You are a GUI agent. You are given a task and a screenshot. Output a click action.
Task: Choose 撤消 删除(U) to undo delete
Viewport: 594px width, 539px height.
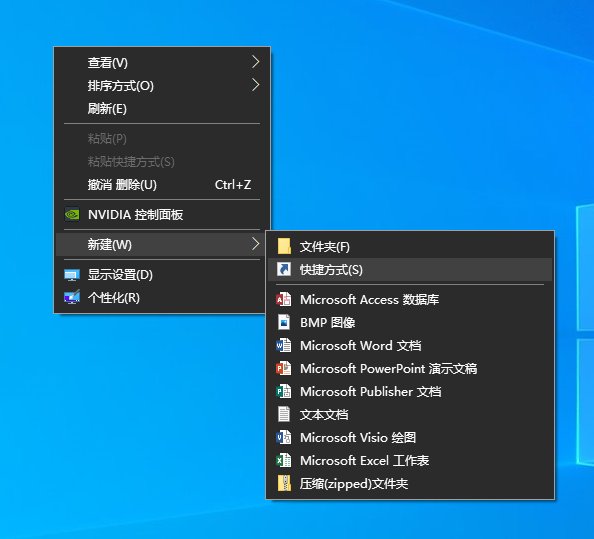pyautogui.click(x=163, y=185)
